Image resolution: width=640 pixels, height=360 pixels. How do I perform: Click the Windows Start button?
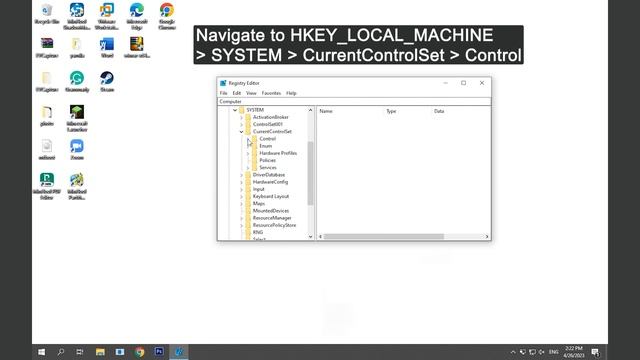42,352
